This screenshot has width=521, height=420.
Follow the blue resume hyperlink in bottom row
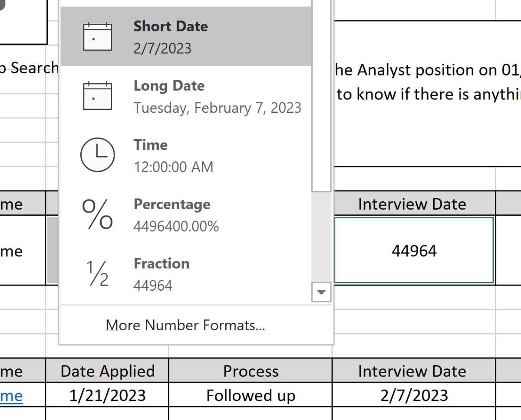coord(10,395)
